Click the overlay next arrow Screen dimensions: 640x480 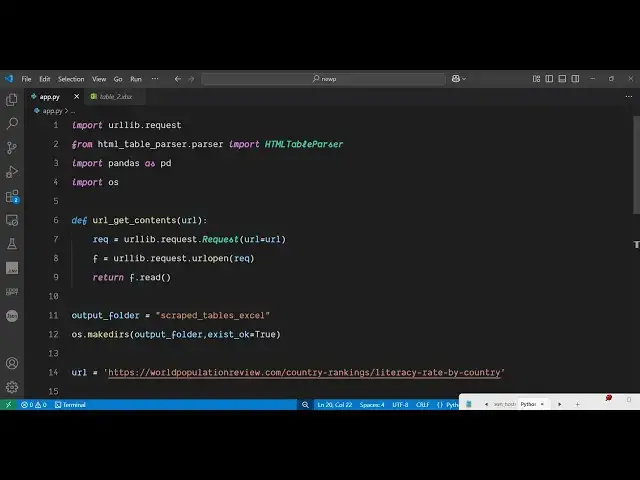coord(560,404)
